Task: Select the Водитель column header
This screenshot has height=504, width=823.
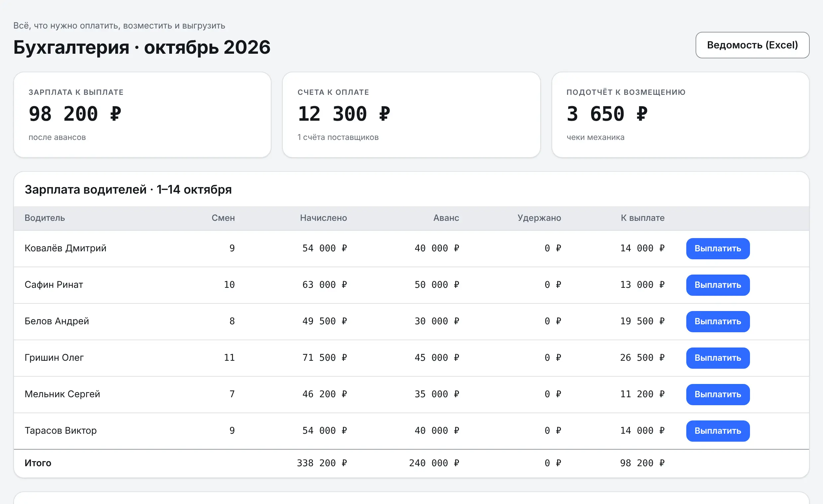Action: 45,218
